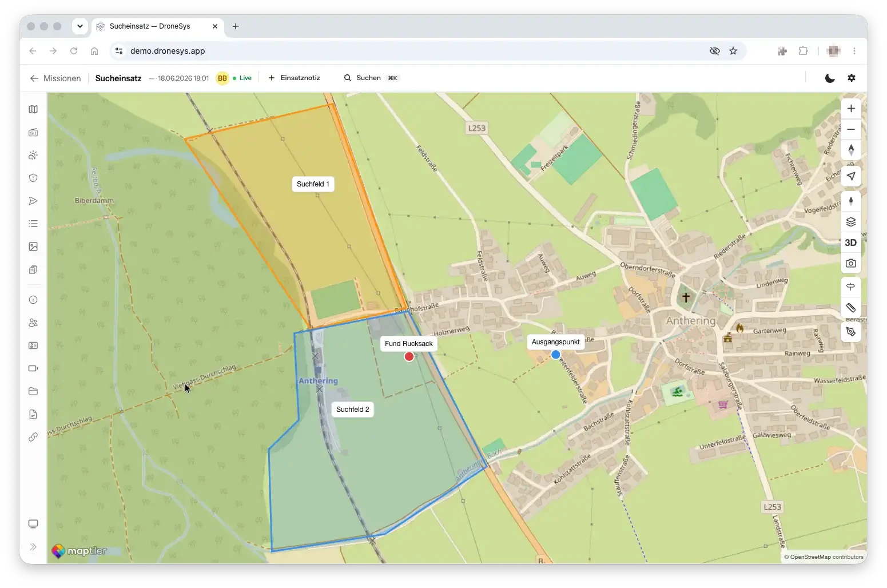This screenshot has height=588, width=887.
Task: Click the Ausgangspunkt label
Action: coord(555,342)
